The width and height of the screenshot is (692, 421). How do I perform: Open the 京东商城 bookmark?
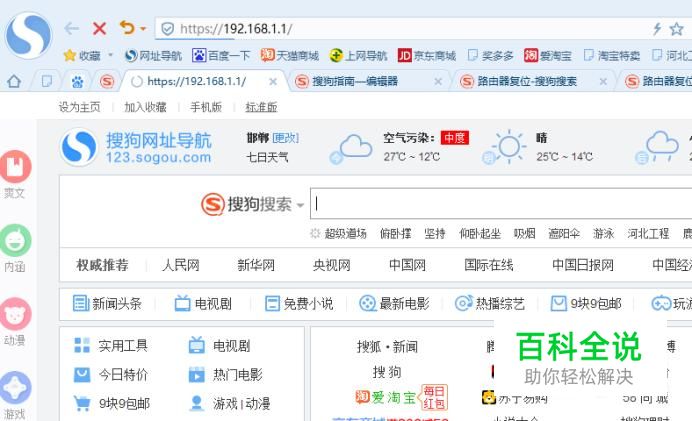pos(427,56)
